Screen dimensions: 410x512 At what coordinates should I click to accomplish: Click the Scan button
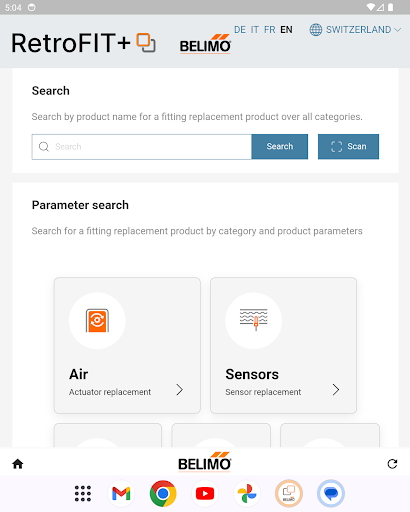pyautogui.click(x=348, y=146)
